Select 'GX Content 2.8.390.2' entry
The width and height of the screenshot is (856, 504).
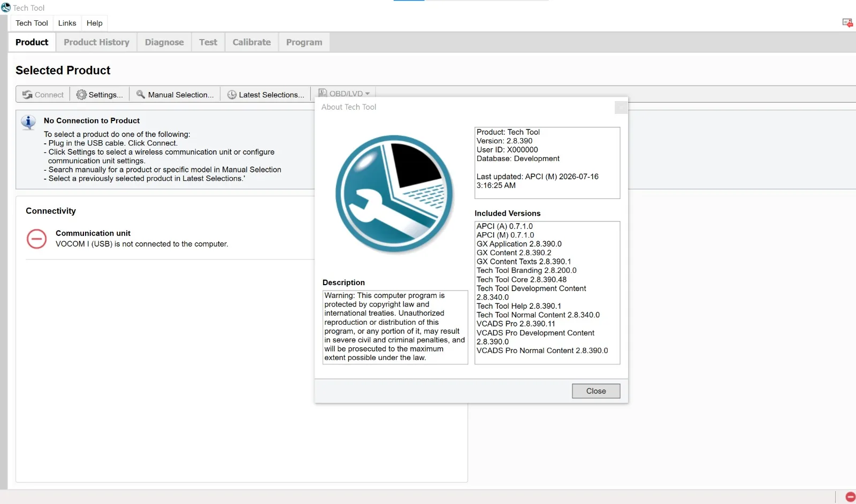514,253
